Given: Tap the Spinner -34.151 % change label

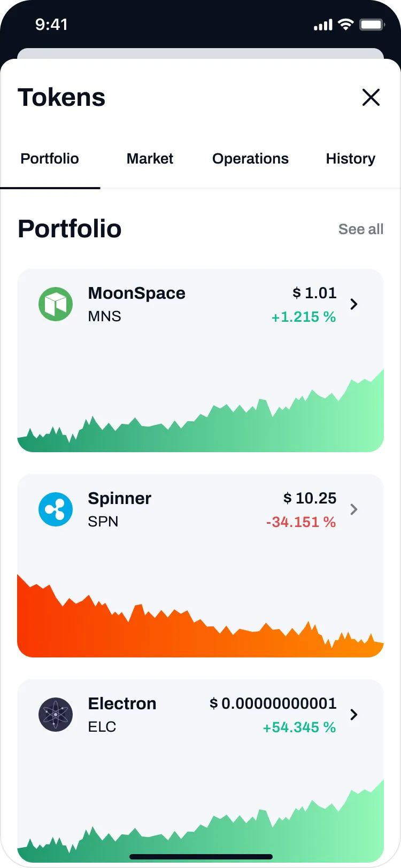Looking at the screenshot, I should 301,522.
